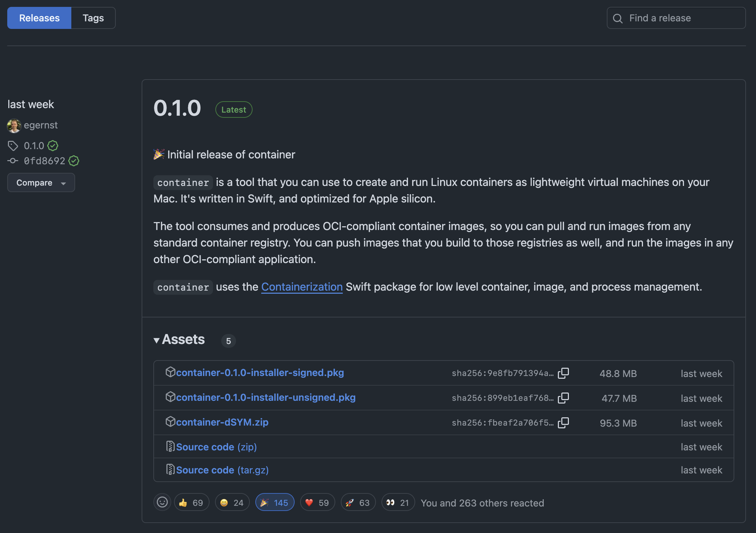Click the verified badge next to tag 0.1.0
Screen dimensions: 756x533
click(x=53, y=146)
